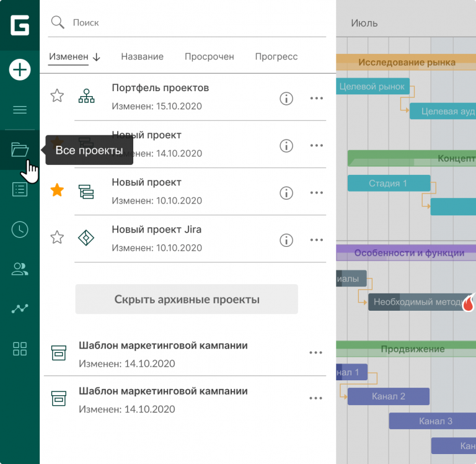Open the clock time log icon in sidebar
The height and width of the screenshot is (464, 476).
point(20,230)
